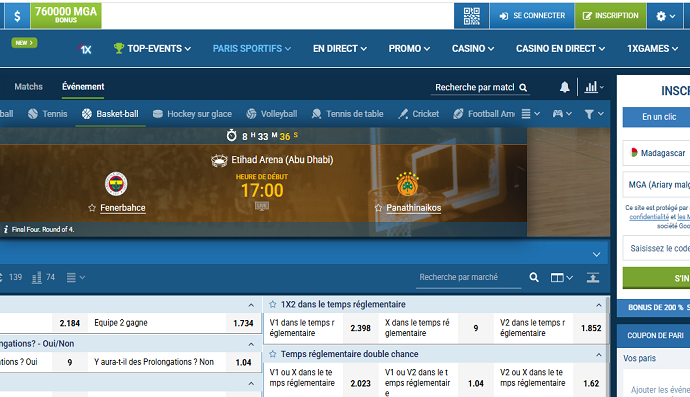This screenshot has height=397, width=690.
Task: Click the green INSCRIPTION button
Action: (610, 16)
